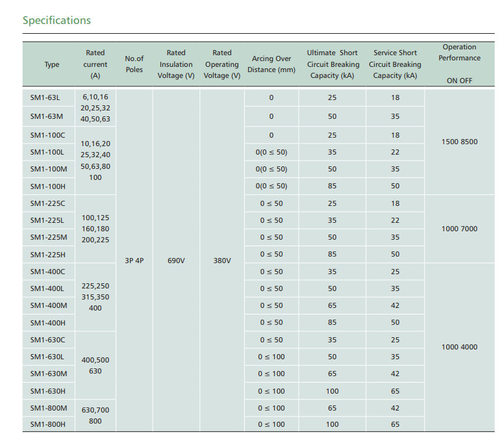Select the SM1-400M type cell
Image resolution: width=504 pixels, height=434 pixels.
(49, 305)
